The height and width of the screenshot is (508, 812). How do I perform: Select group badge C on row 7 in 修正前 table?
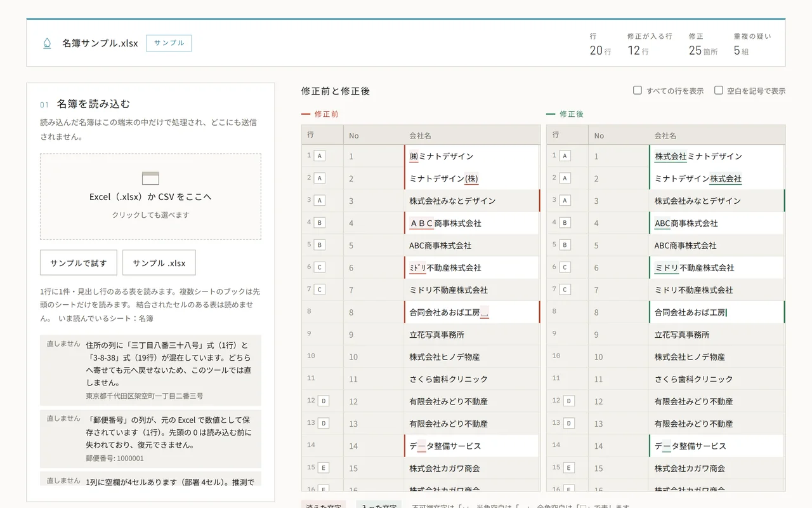coord(319,290)
